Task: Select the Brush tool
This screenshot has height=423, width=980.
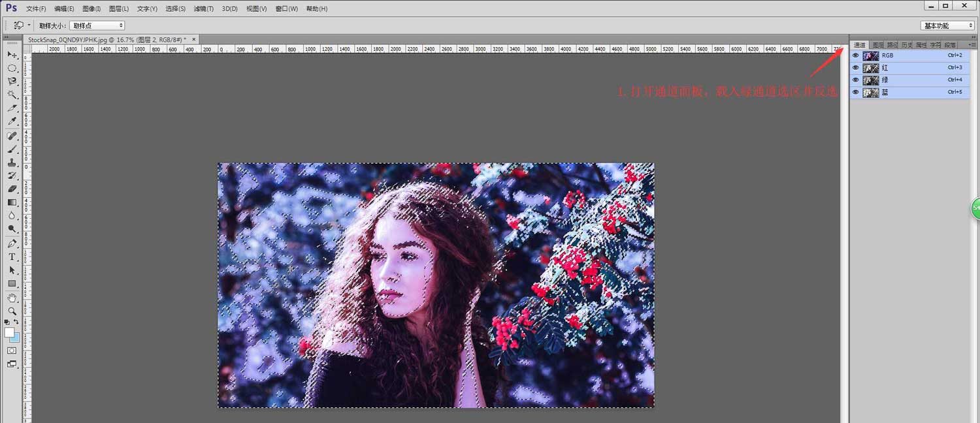Action: (x=12, y=149)
